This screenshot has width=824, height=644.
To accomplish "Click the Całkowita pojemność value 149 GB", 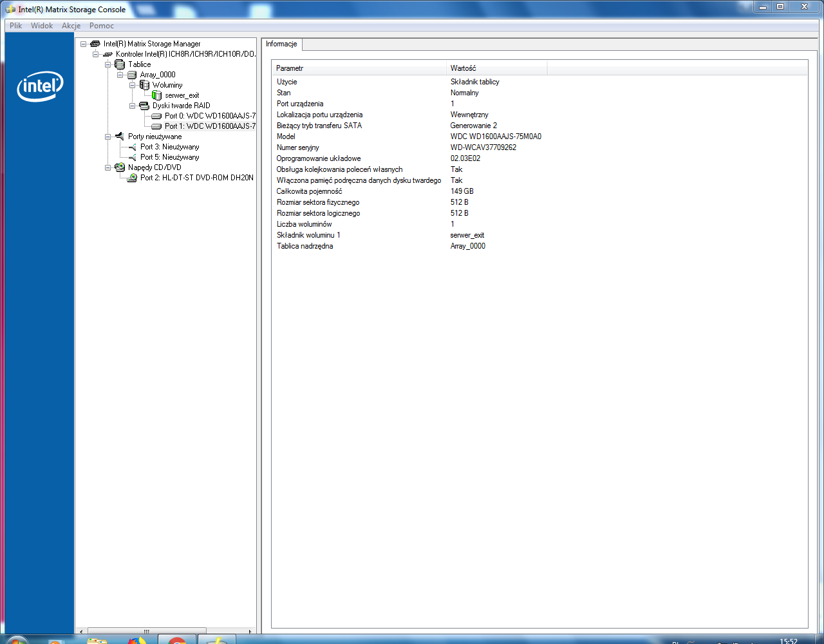I will (x=462, y=191).
